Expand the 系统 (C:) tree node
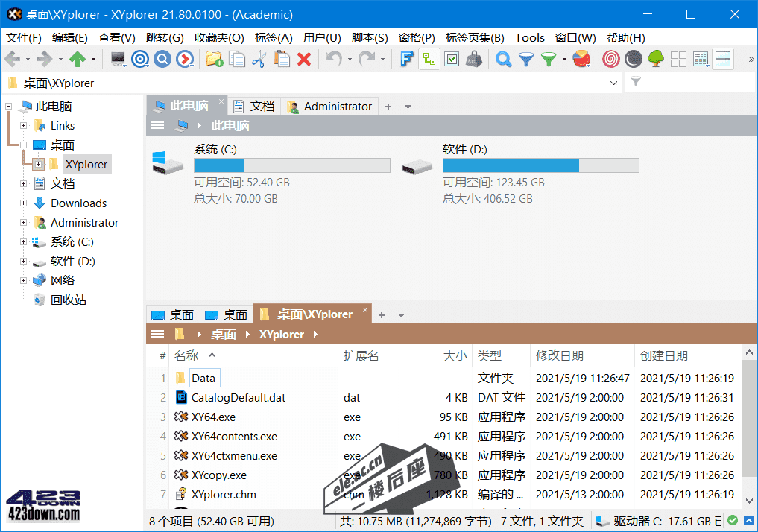 click(x=24, y=242)
